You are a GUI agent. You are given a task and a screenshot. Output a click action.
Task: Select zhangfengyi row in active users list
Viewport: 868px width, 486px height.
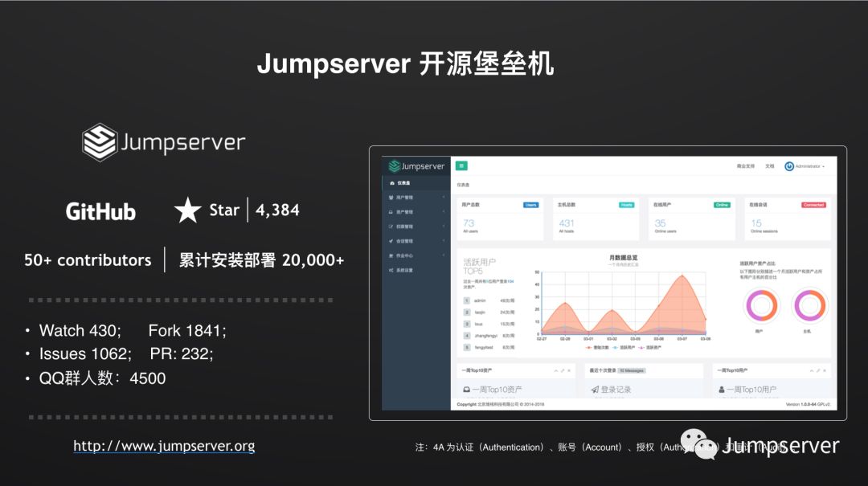tap(489, 336)
